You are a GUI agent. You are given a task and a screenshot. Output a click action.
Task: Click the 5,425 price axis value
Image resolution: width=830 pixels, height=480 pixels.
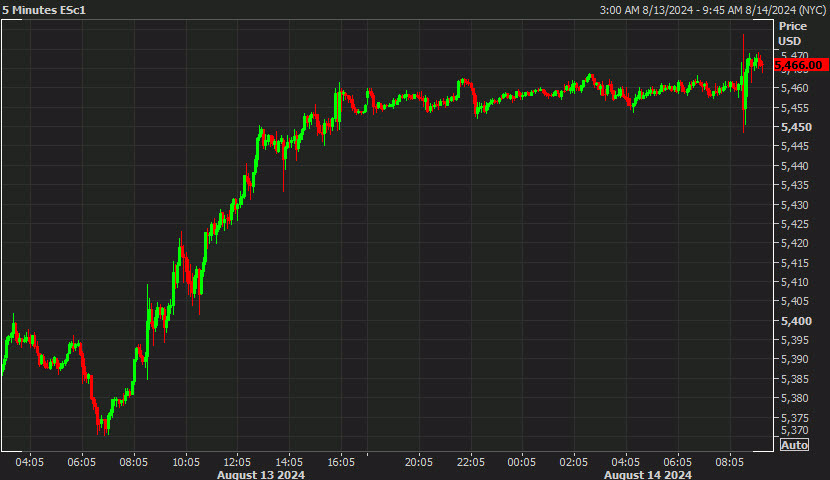tap(795, 224)
